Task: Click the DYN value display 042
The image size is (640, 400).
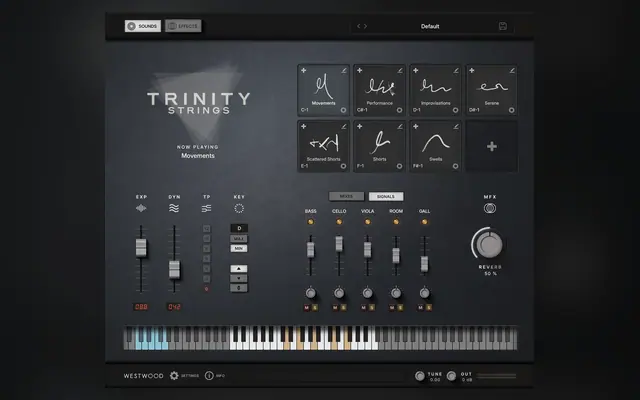Action: click(x=174, y=307)
